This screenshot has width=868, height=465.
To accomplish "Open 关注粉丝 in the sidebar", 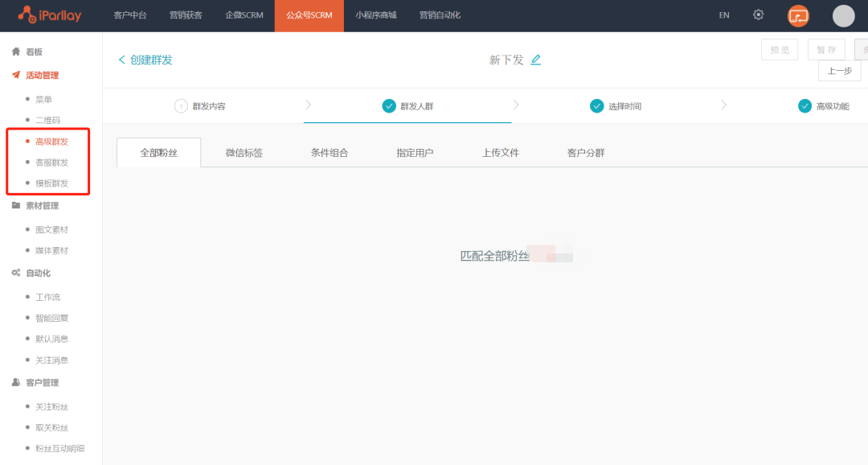I will coord(52,407).
